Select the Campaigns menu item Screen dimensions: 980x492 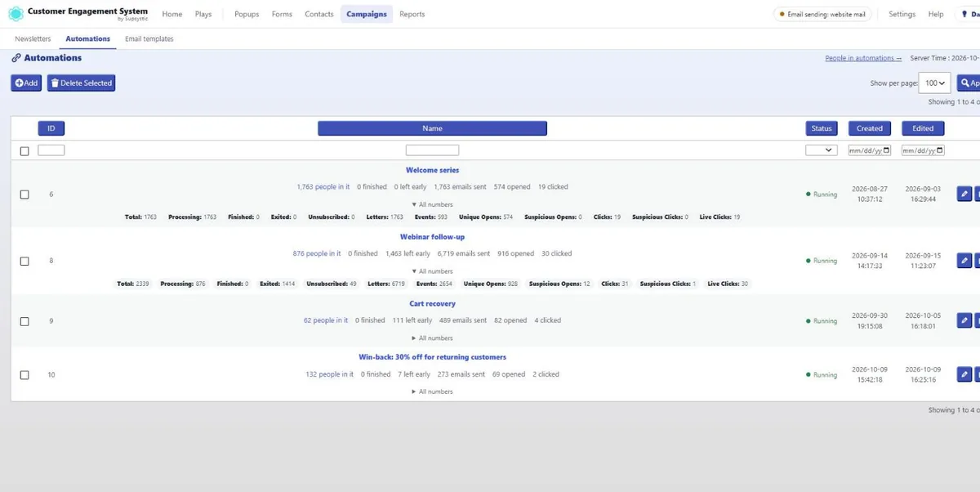click(367, 14)
